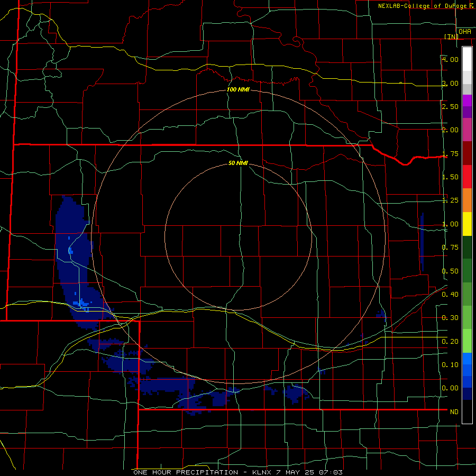
Task: Click the 0.00 legend value
Action: tap(450, 388)
